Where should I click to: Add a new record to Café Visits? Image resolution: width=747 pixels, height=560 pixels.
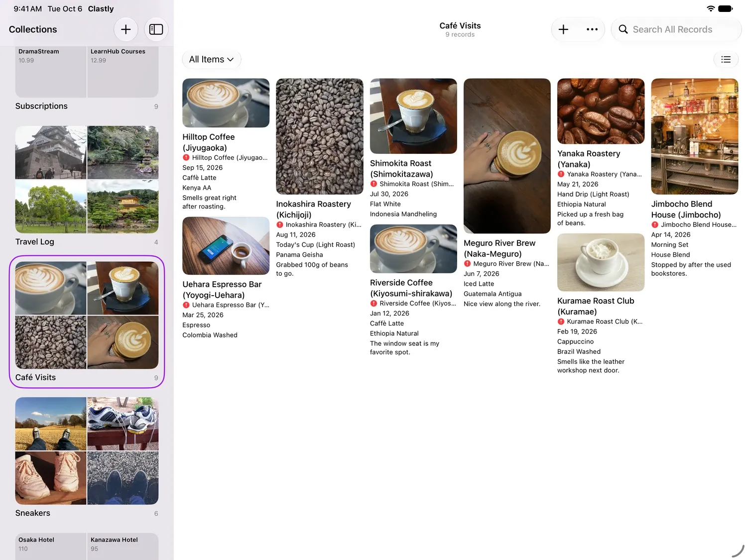click(x=563, y=29)
